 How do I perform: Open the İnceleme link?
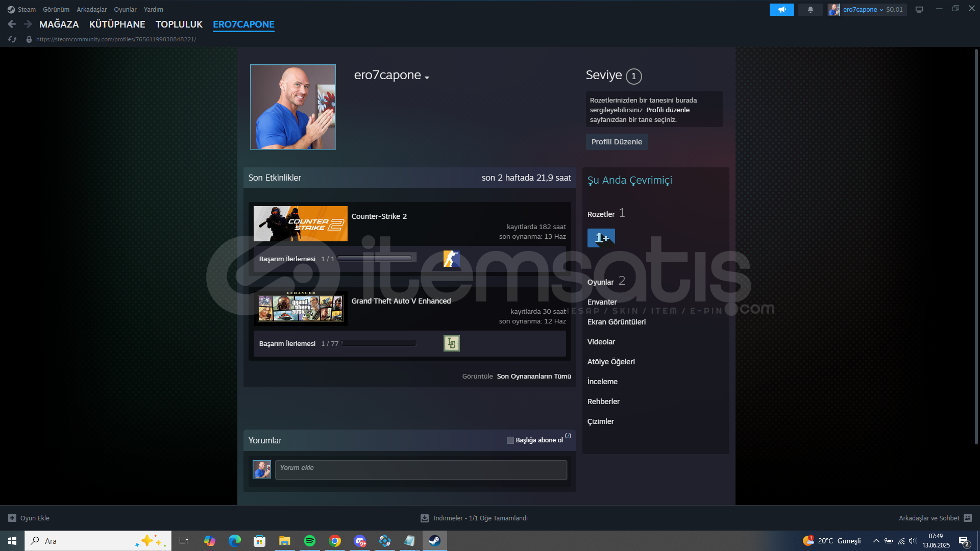point(602,382)
